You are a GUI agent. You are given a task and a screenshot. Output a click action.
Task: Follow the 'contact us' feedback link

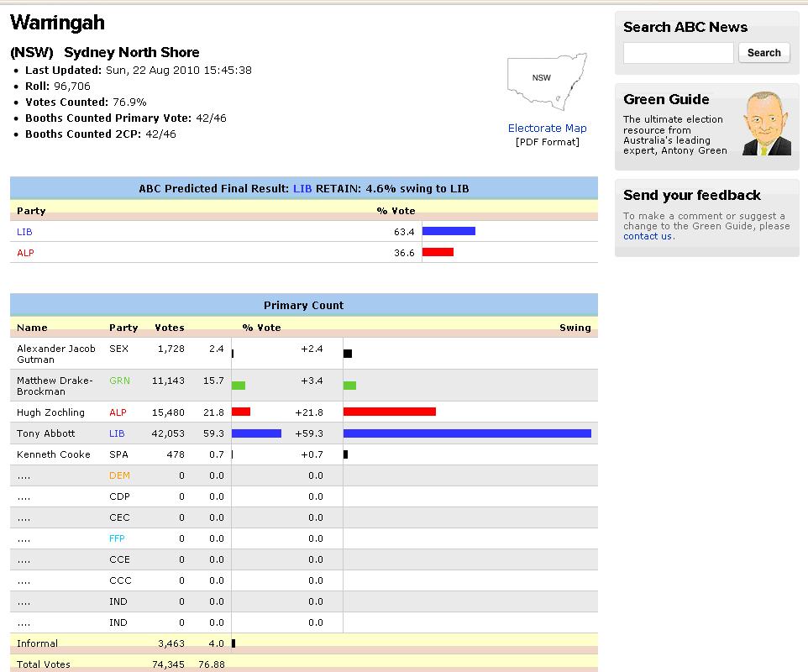(x=648, y=237)
